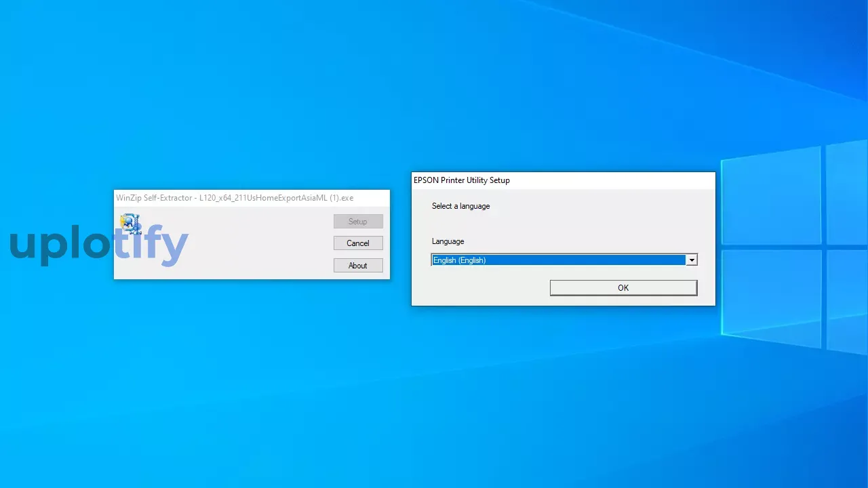Click OK in EPSON Printer Utility Setup

click(623, 288)
